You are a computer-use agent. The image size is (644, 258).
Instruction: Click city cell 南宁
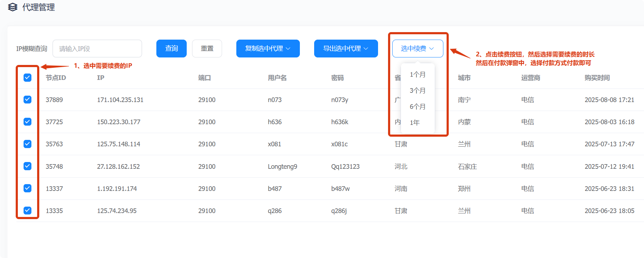pos(464,100)
